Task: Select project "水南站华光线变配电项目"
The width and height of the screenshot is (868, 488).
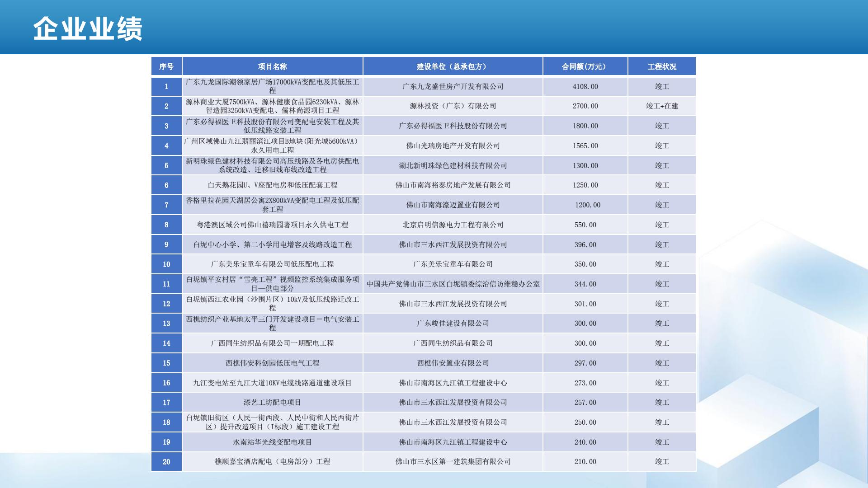Action: (x=273, y=442)
